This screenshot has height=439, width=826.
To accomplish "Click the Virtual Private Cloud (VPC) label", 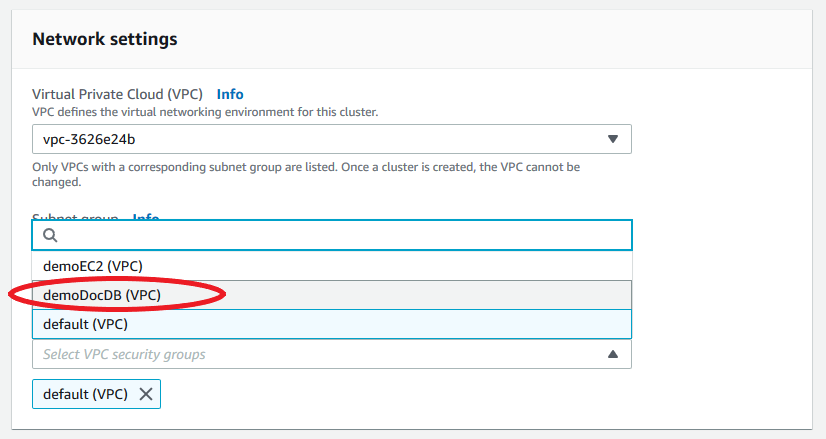I will (x=117, y=94).
